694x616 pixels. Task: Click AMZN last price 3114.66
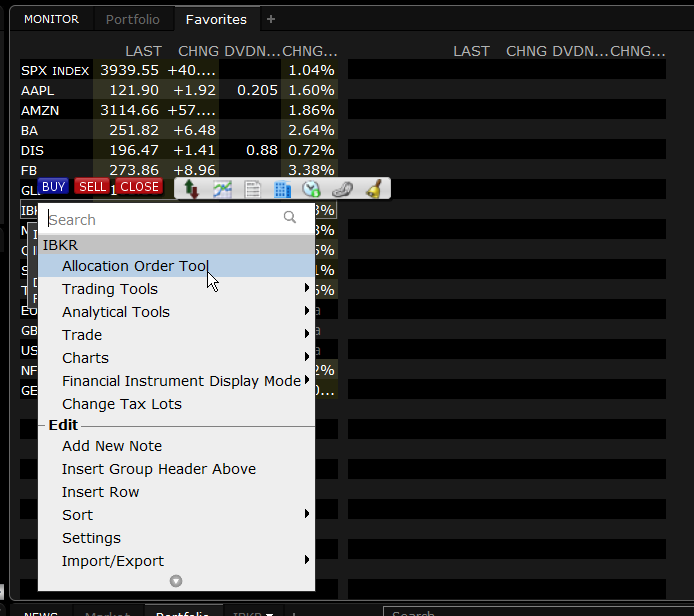(x=129, y=110)
